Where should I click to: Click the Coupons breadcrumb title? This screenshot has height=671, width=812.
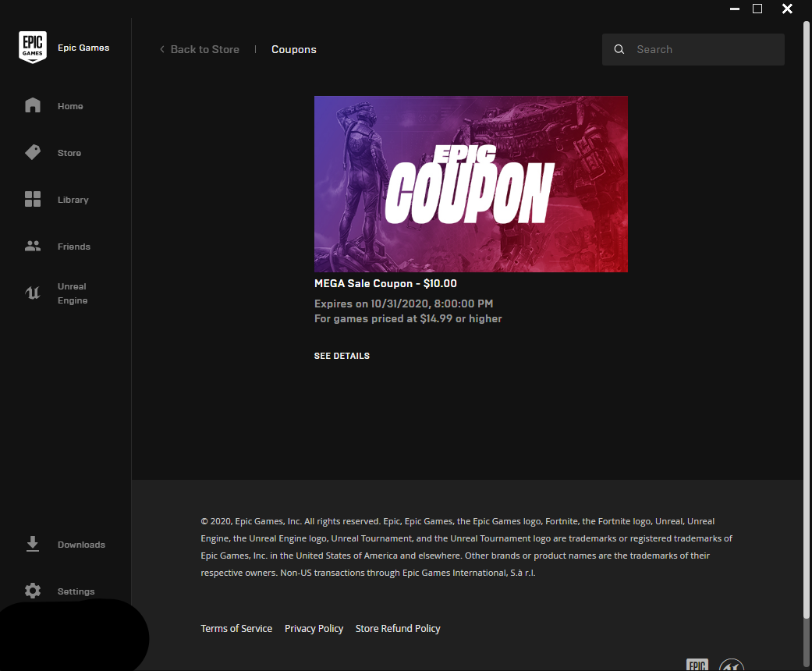tap(293, 49)
